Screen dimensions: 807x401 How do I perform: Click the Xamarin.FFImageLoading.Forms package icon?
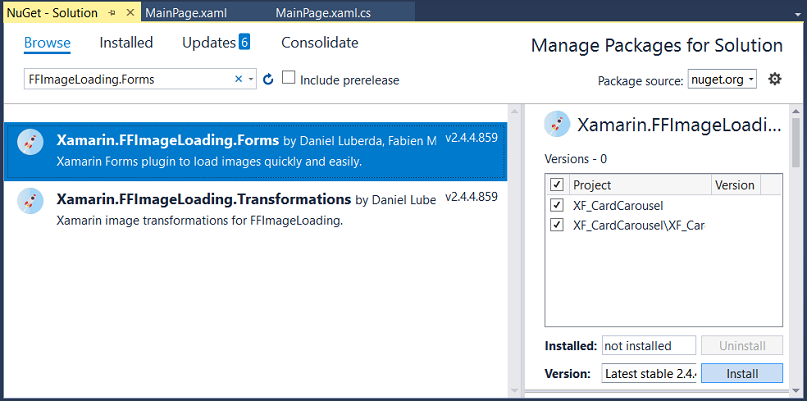pos(30,143)
